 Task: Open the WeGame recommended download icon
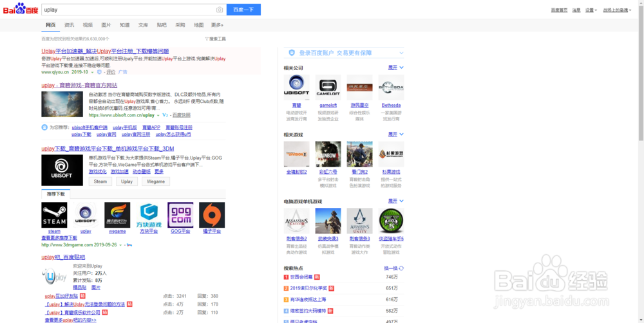(117, 215)
